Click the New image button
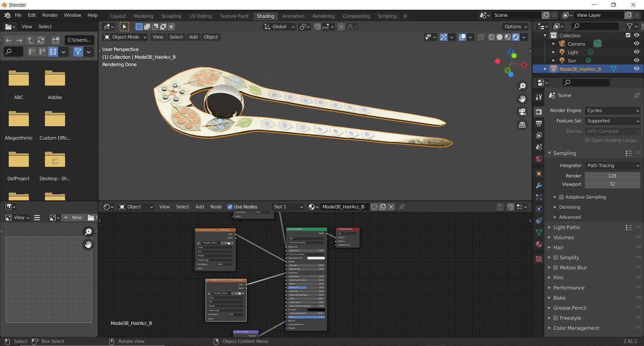Image resolution: width=644 pixels, height=346 pixels. pos(73,217)
